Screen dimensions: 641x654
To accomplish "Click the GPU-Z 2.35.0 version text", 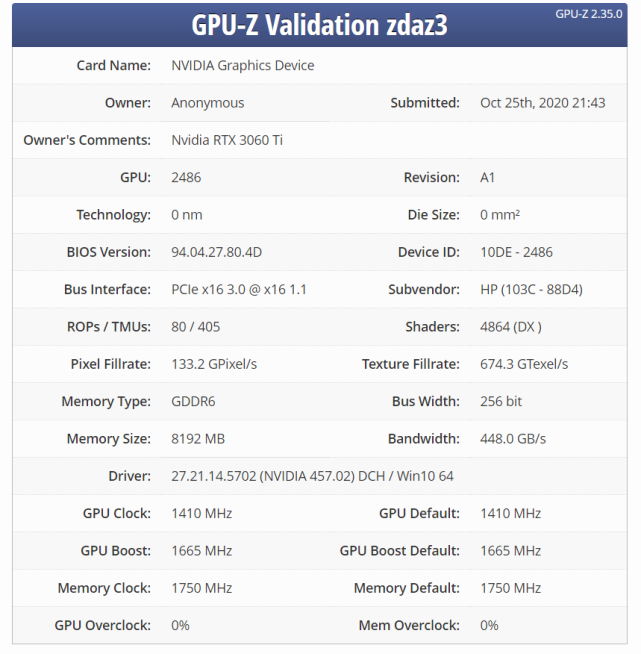I will (588, 14).
